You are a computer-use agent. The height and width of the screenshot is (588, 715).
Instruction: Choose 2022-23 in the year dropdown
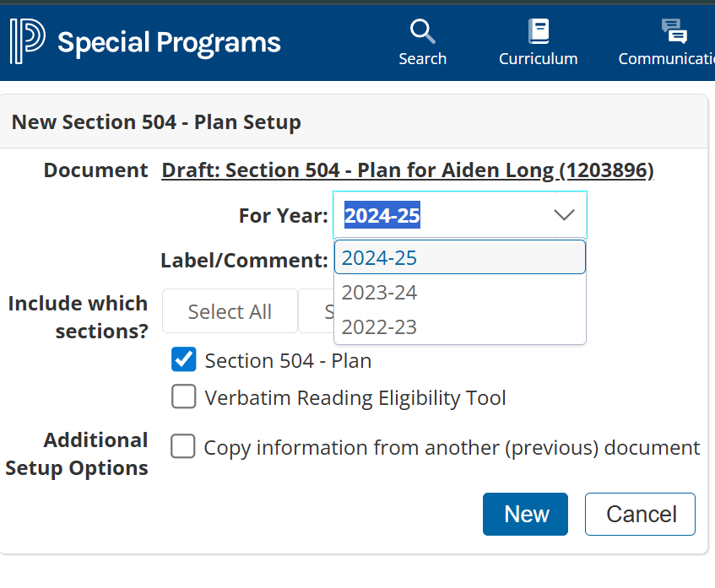tap(379, 327)
